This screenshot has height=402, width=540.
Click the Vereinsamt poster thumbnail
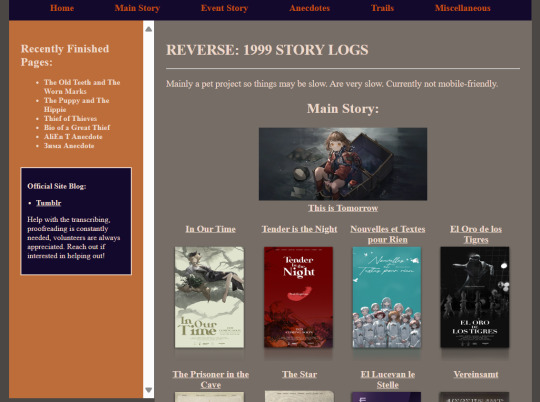click(474, 397)
